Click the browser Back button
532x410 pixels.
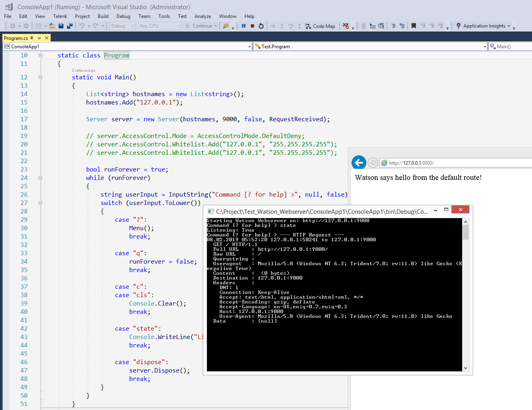[359, 162]
